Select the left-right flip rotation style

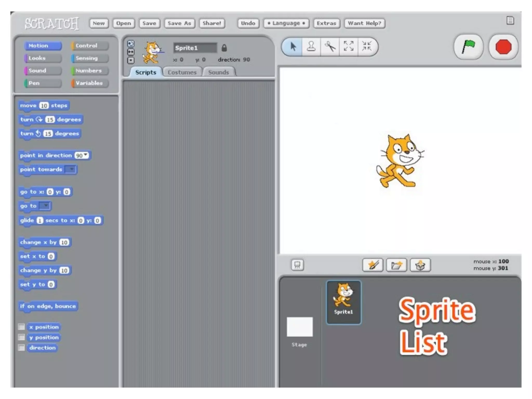(x=131, y=52)
